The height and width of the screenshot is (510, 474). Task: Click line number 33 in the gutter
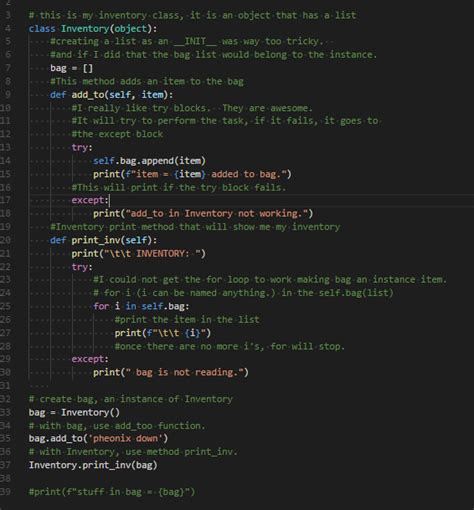click(6, 413)
